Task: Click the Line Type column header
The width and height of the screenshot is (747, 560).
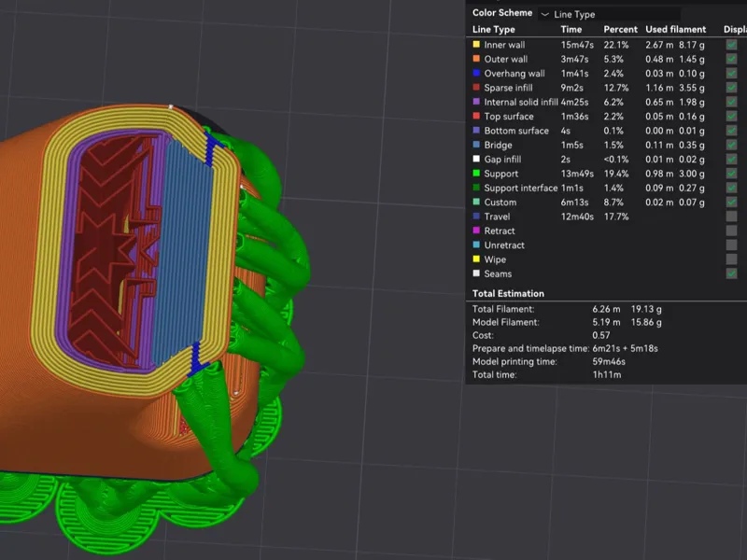Action: tap(494, 30)
